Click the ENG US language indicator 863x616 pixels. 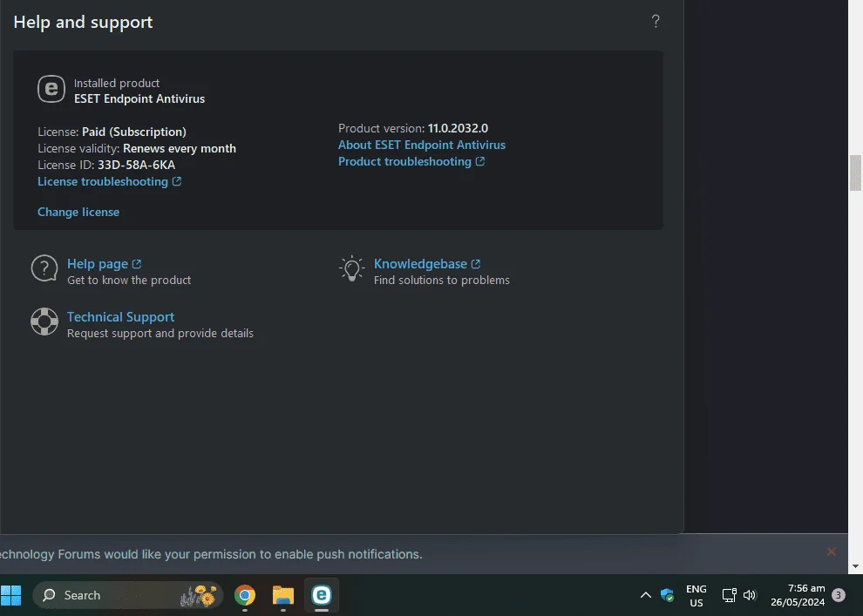[x=697, y=596]
